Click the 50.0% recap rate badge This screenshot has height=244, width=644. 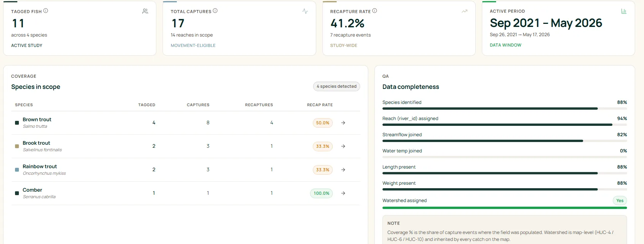pos(323,123)
